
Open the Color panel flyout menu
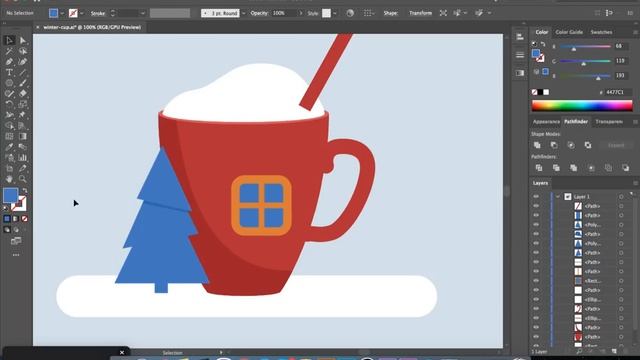coord(635,32)
